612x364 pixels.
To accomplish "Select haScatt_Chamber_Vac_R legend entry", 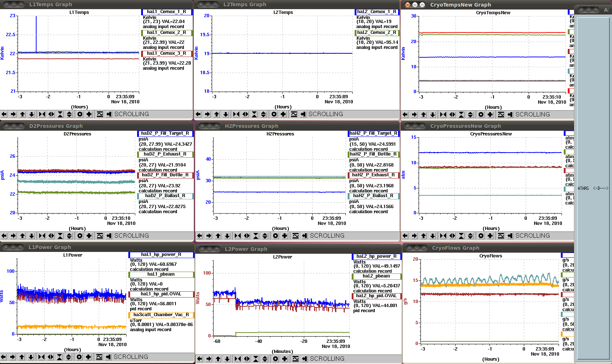I will point(161,315).
